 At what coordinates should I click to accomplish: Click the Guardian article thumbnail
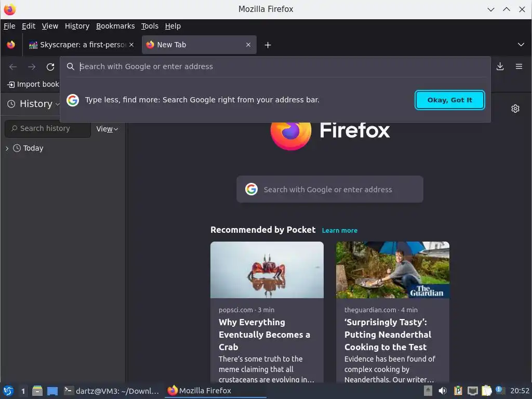pos(393,270)
